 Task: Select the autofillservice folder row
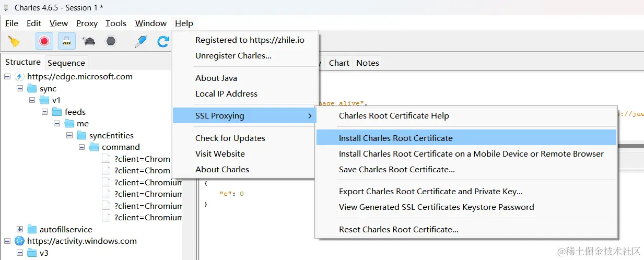(66, 229)
